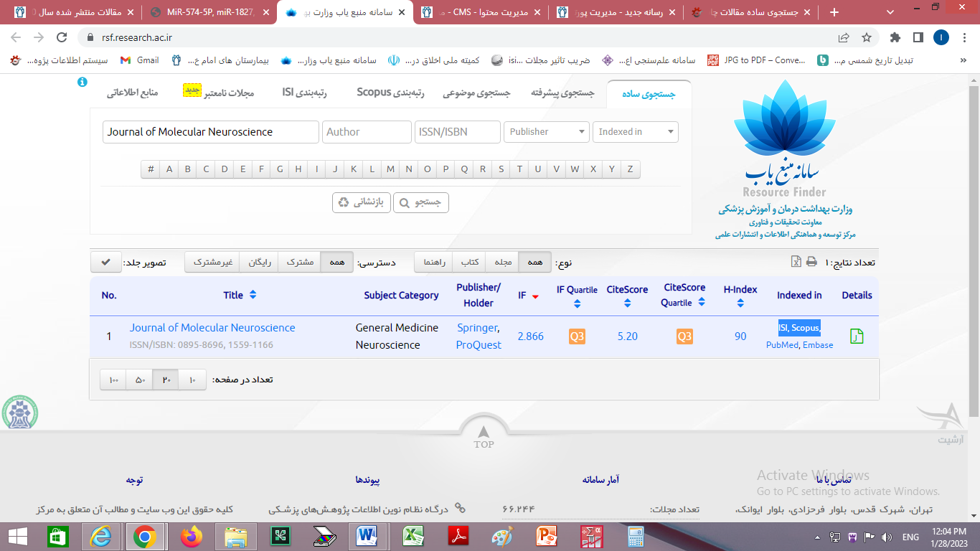
Task: Go back using the browser back arrow
Action: [x=16, y=37]
